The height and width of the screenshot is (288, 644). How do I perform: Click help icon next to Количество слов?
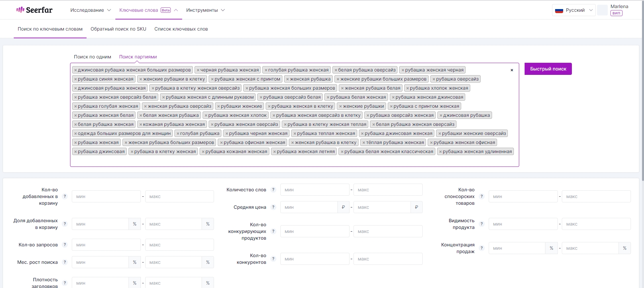[x=273, y=190]
